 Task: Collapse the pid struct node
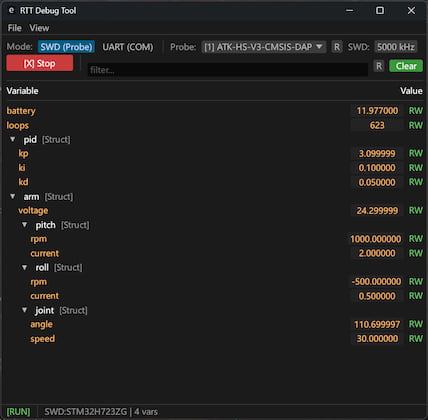coord(13,139)
